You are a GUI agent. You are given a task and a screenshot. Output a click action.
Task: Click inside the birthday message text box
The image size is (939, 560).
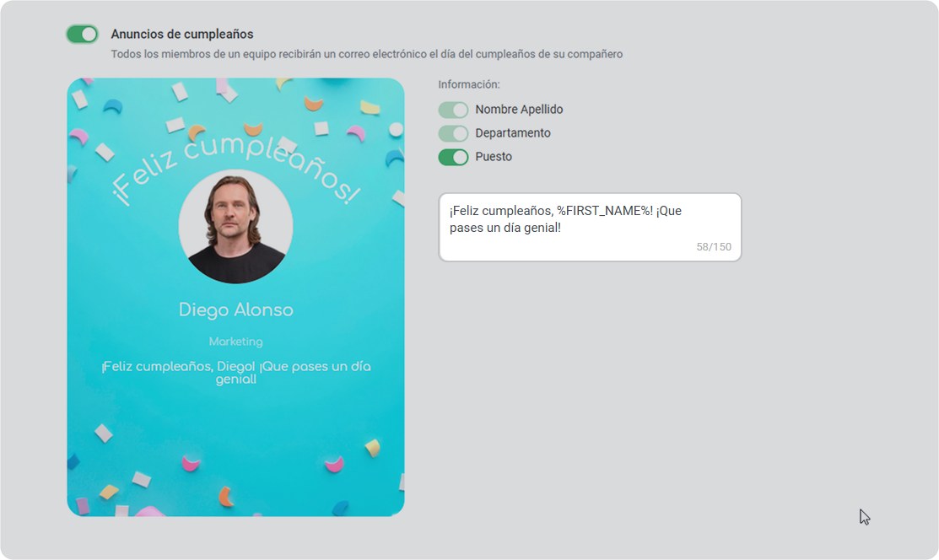tap(590, 227)
